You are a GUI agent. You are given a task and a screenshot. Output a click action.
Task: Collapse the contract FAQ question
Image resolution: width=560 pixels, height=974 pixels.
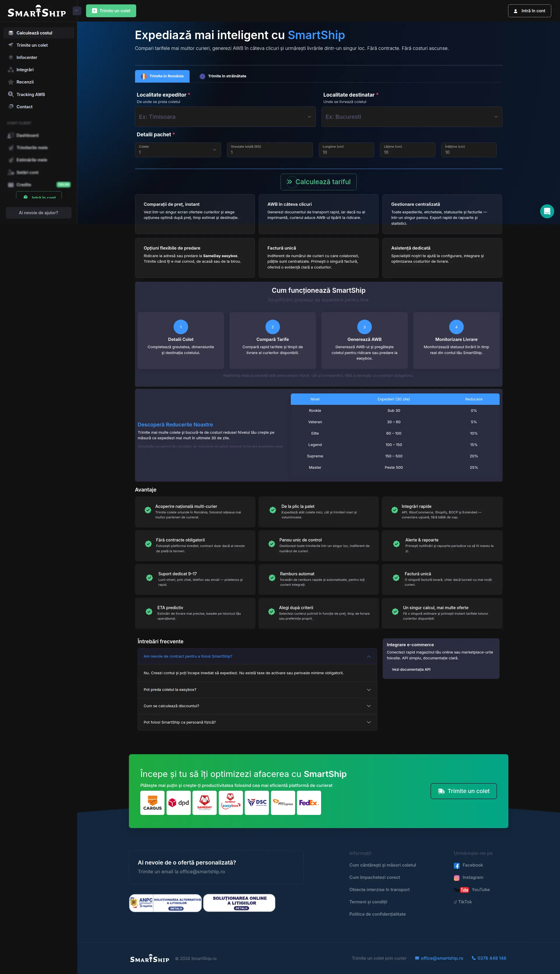(257, 656)
